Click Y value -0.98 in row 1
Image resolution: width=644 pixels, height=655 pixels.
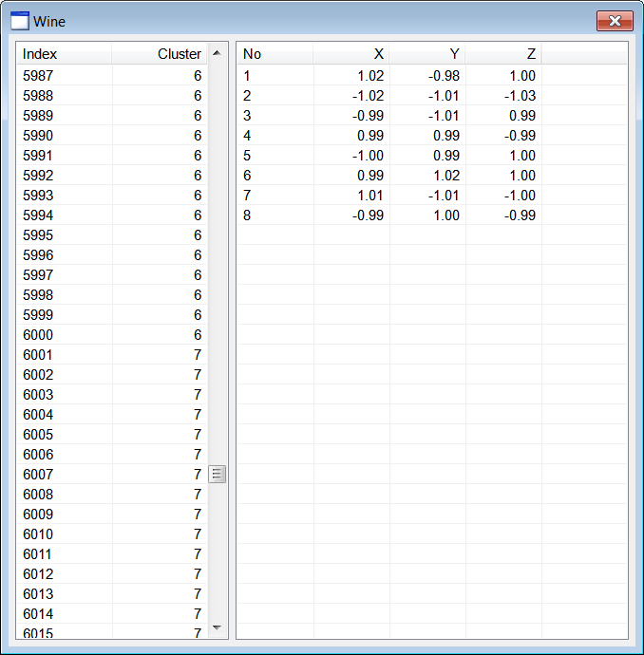point(444,76)
